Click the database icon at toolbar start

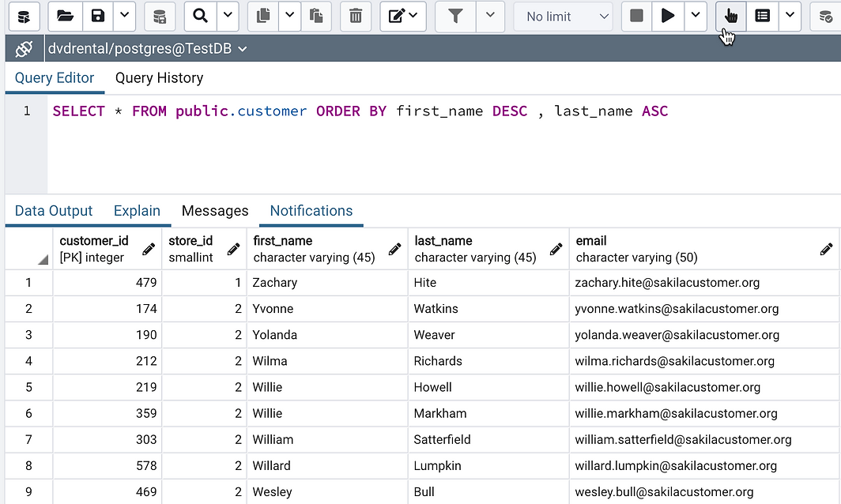(x=25, y=16)
